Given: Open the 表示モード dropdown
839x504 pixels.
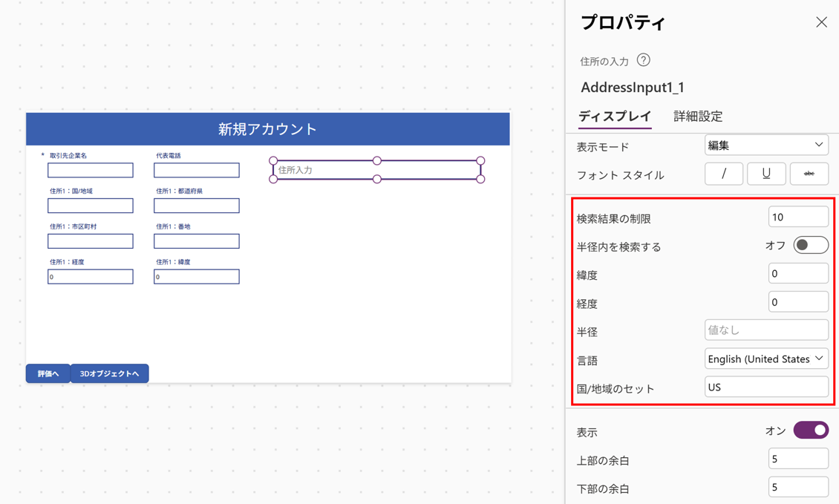Looking at the screenshot, I should (765, 145).
